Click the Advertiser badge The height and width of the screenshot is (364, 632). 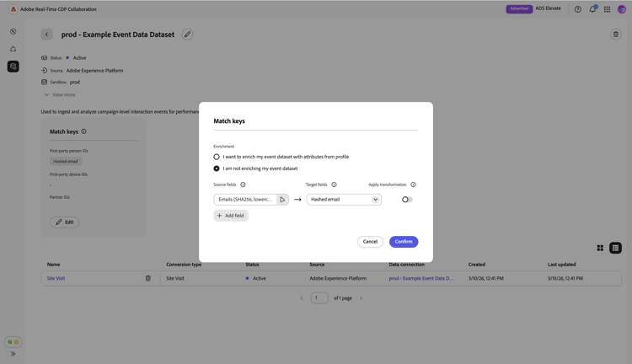click(x=519, y=9)
